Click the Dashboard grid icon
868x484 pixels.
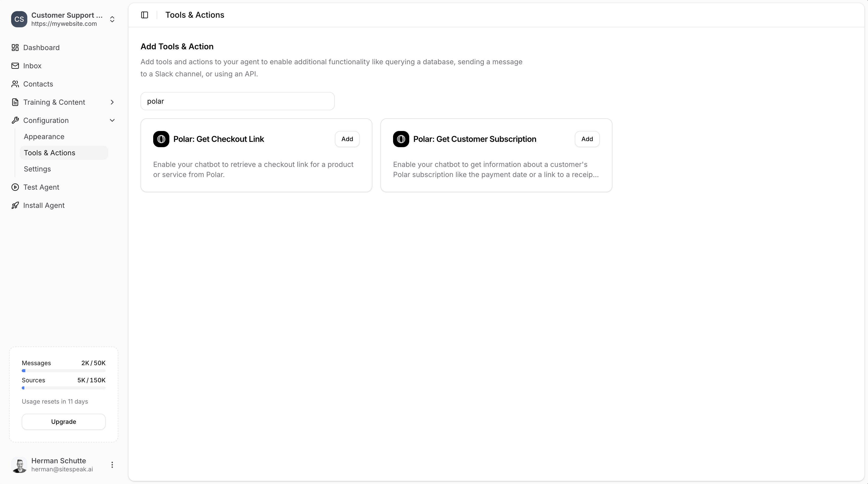(x=15, y=48)
